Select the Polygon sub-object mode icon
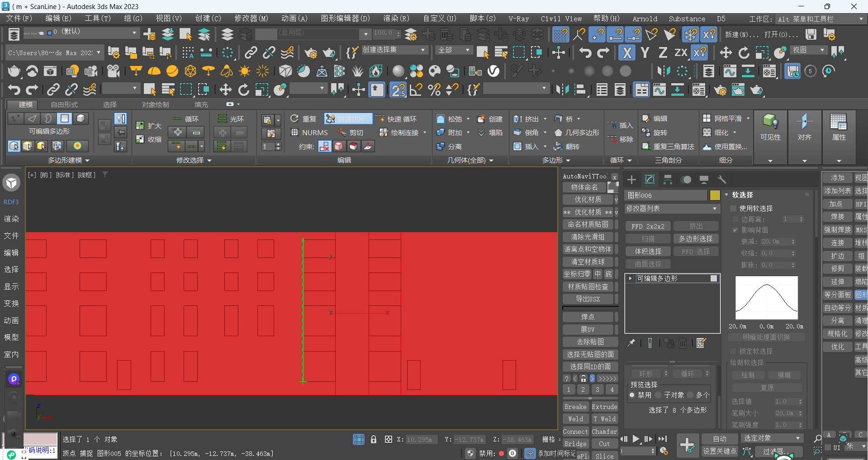Screen dimensions: 868x460 pyautogui.click(x=64, y=118)
